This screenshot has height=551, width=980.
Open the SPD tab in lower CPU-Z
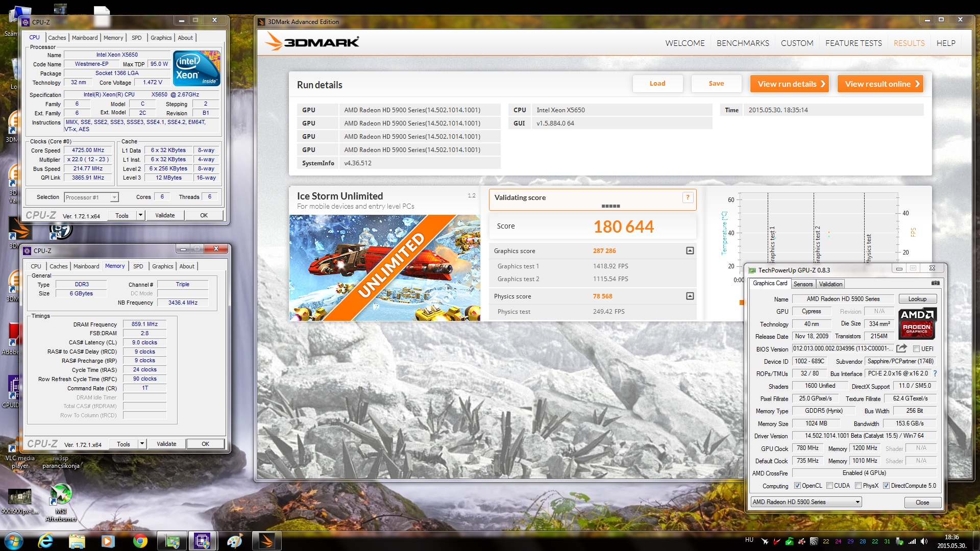click(x=138, y=266)
